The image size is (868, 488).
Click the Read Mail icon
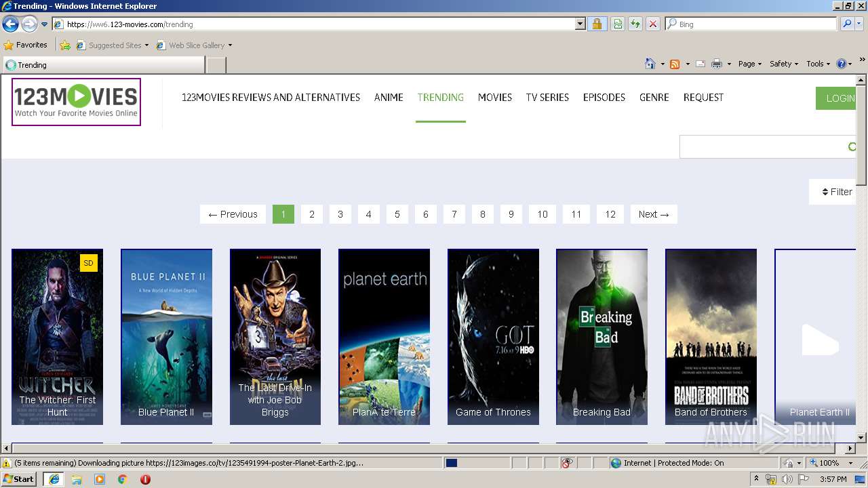pos(701,64)
